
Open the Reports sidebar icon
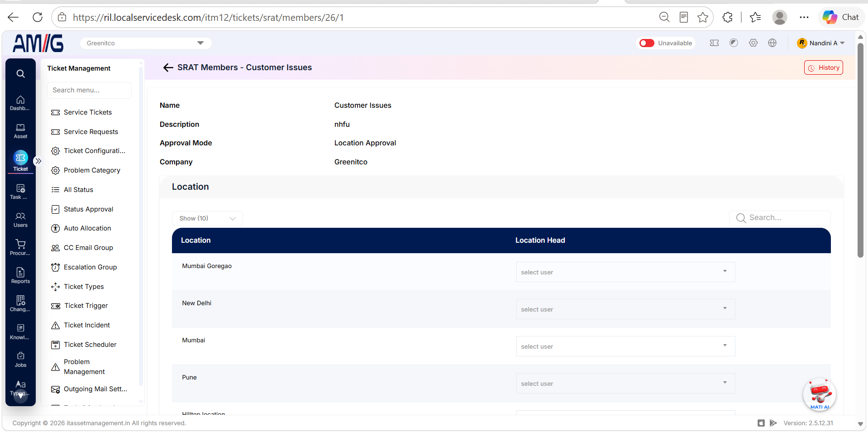coord(20,276)
